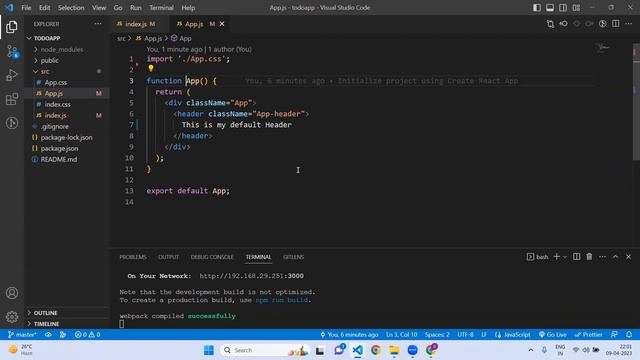Open the Debug Console tab
Image resolution: width=640 pixels, height=360 pixels.
pyautogui.click(x=212, y=257)
